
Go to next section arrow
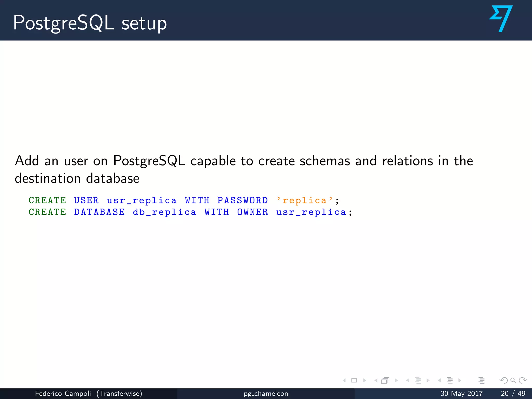pos(460,380)
